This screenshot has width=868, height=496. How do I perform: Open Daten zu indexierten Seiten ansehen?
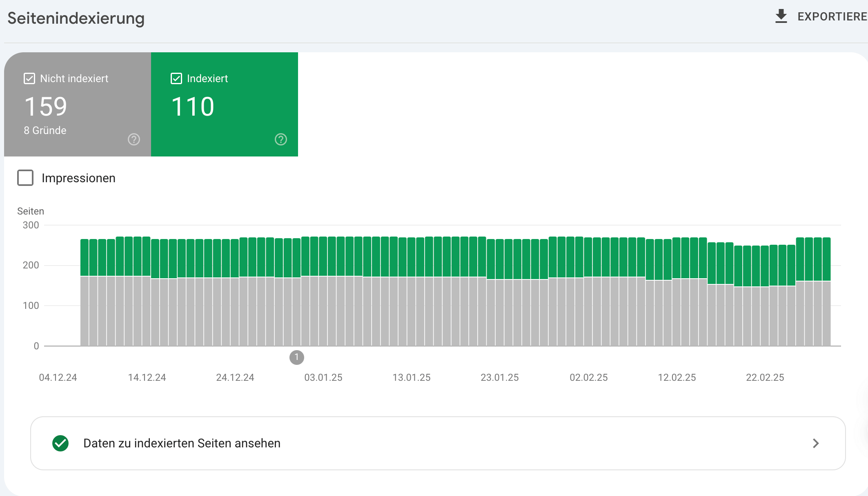(x=438, y=443)
